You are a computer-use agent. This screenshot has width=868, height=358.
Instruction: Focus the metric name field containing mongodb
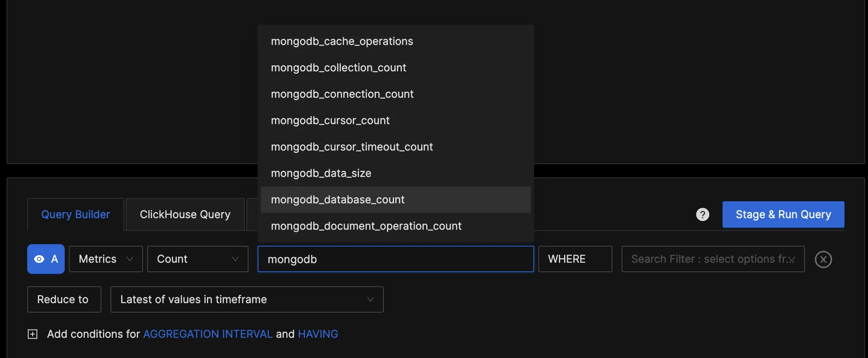(x=396, y=259)
